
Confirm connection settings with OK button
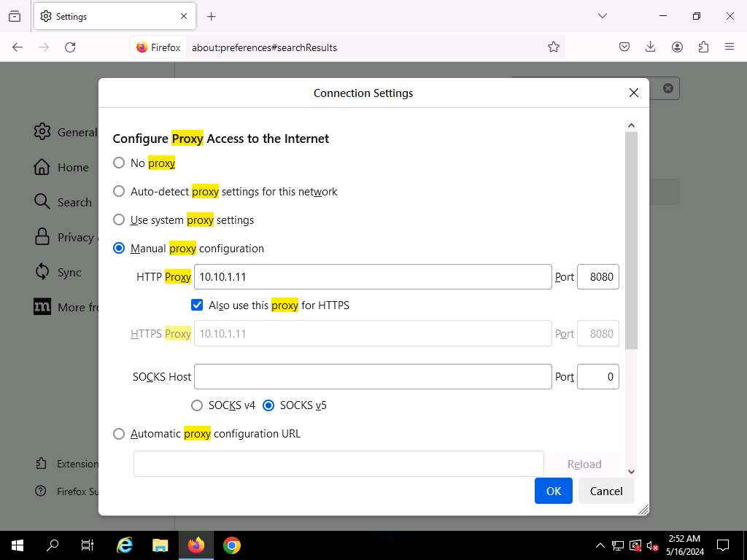point(553,491)
